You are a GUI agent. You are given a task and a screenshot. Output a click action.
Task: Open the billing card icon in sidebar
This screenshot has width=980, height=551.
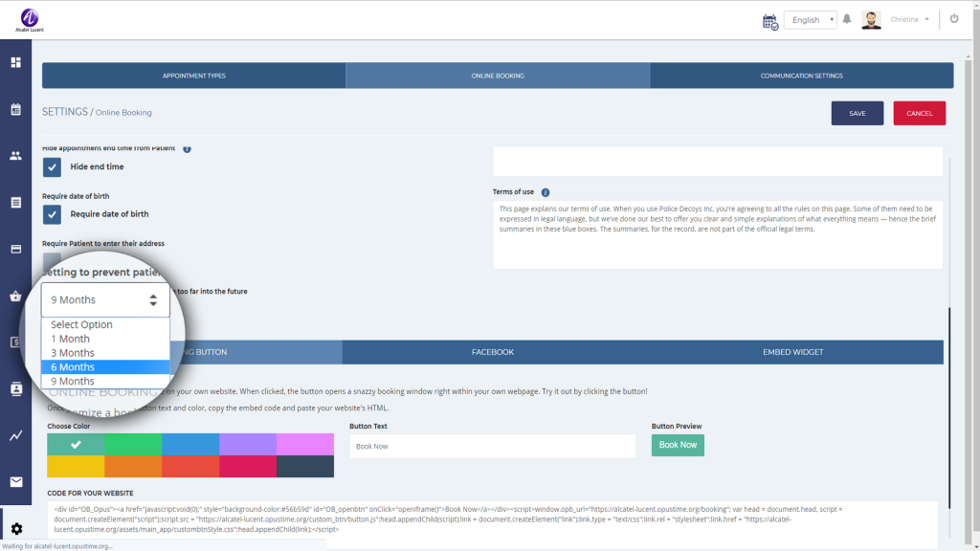coord(15,250)
